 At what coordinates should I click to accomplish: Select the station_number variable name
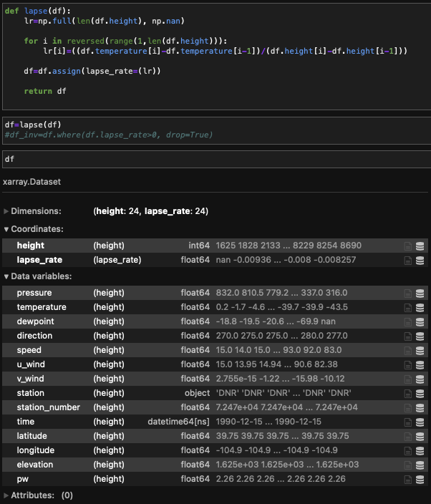pyautogui.click(x=49, y=407)
